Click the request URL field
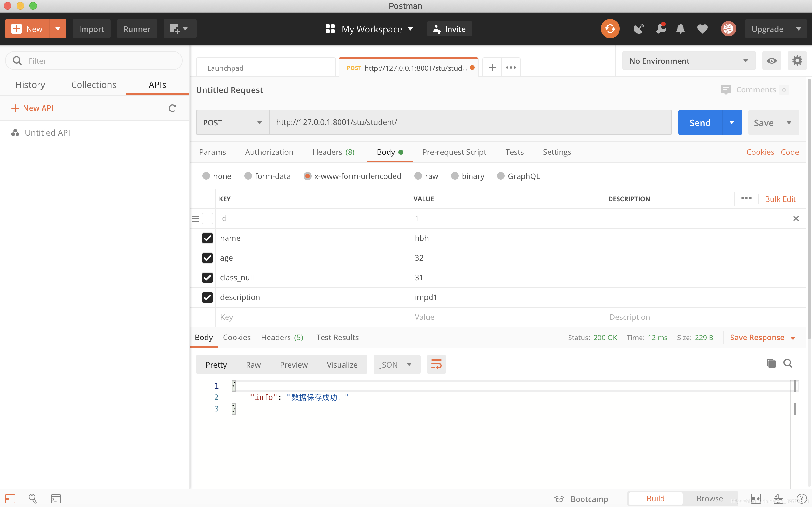The height and width of the screenshot is (507, 812). [x=470, y=122]
